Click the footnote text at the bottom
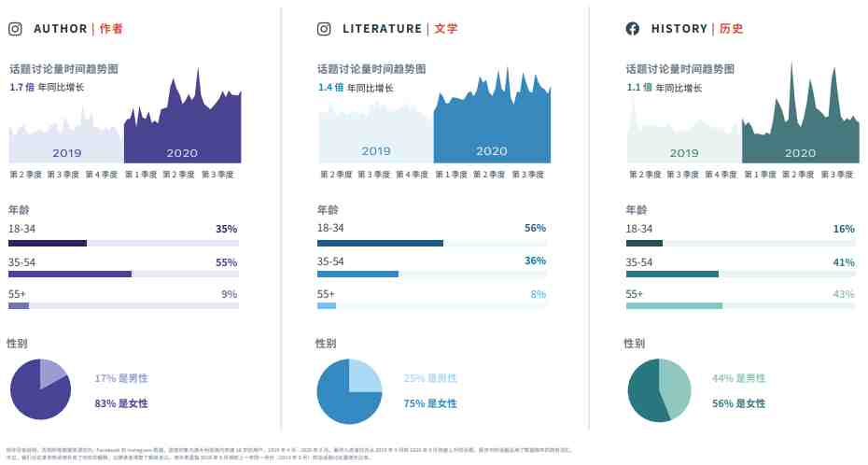Screen dimensions: 868x465 (289, 454)
